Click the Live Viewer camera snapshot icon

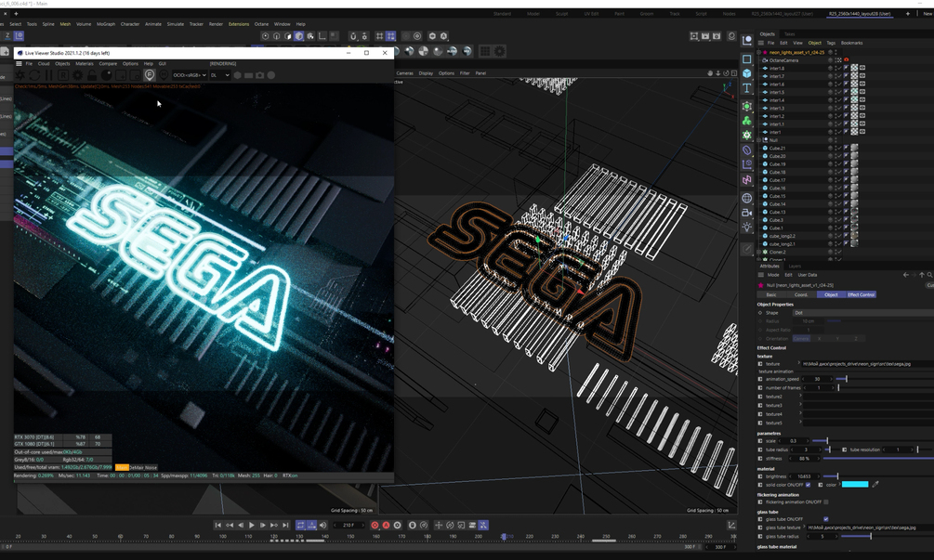(259, 75)
